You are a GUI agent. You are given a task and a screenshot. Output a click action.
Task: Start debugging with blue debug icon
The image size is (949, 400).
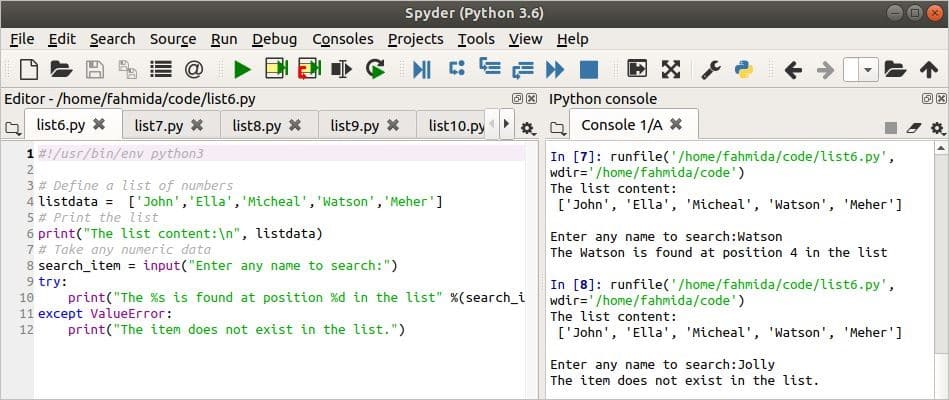click(421, 70)
